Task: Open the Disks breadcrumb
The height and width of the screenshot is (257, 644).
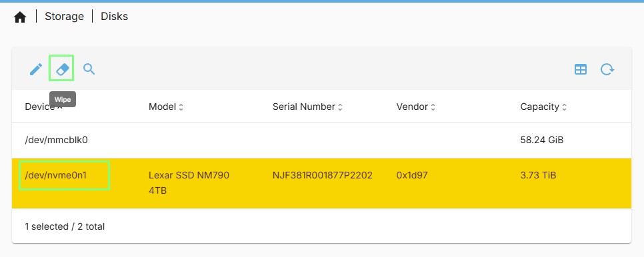Action: click(x=114, y=17)
